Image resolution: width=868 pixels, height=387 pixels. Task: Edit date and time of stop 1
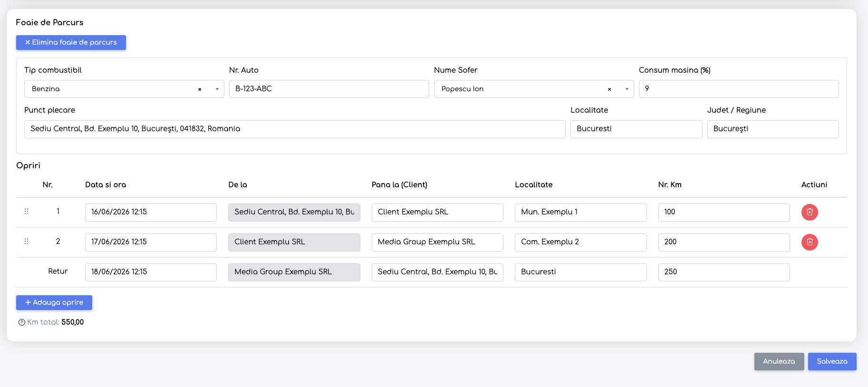[x=151, y=212]
